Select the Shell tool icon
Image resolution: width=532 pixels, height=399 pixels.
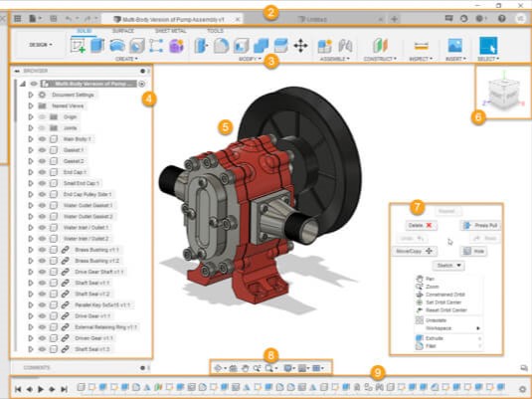click(241, 46)
